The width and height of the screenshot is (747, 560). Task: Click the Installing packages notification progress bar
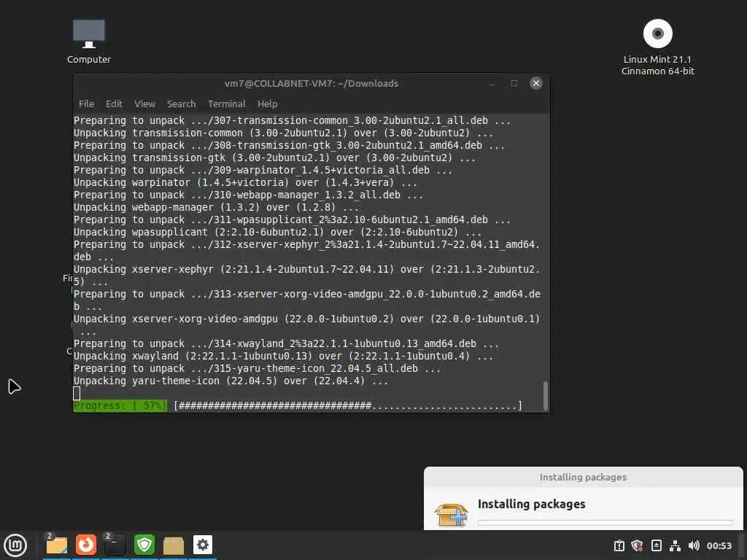pos(605,522)
